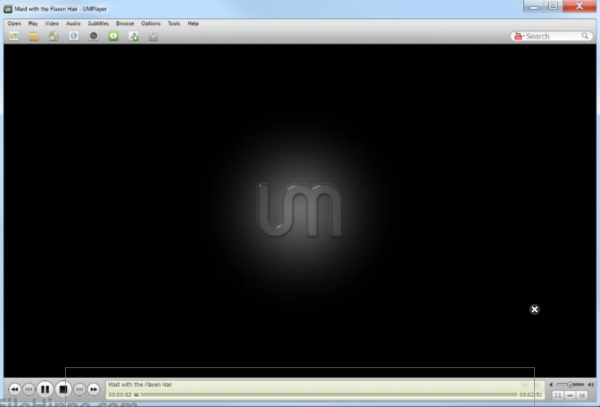Show media info with the green icon
The height and width of the screenshot is (407, 600).
[113, 36]
